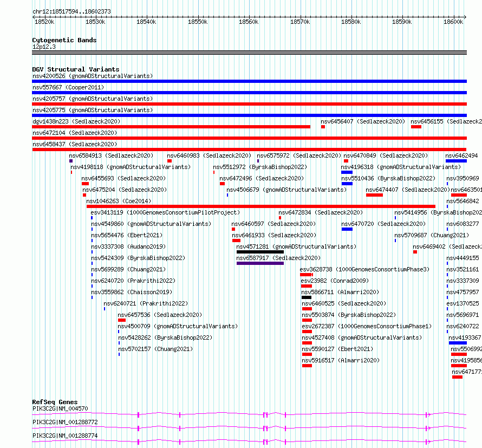Open nsv6457536 (Sedlazeck2020) variant
Viewport: 482px width, 448px height.
(160, 315)
